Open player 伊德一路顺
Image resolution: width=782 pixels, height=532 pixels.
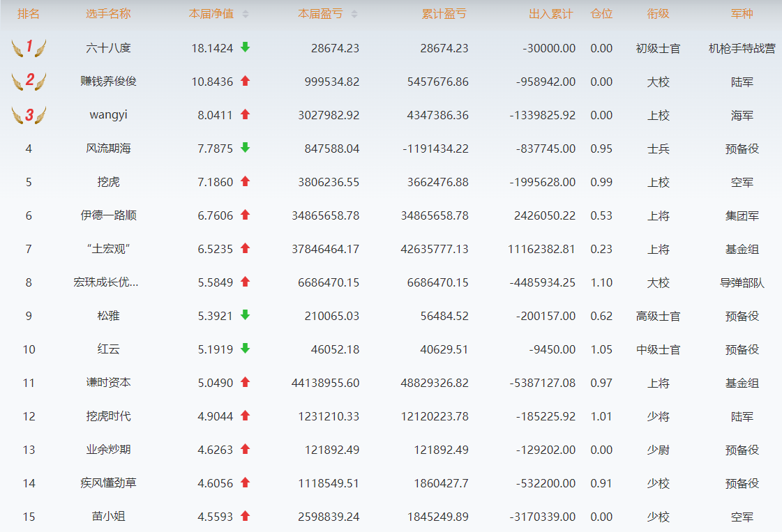click(x=108, y=215)
